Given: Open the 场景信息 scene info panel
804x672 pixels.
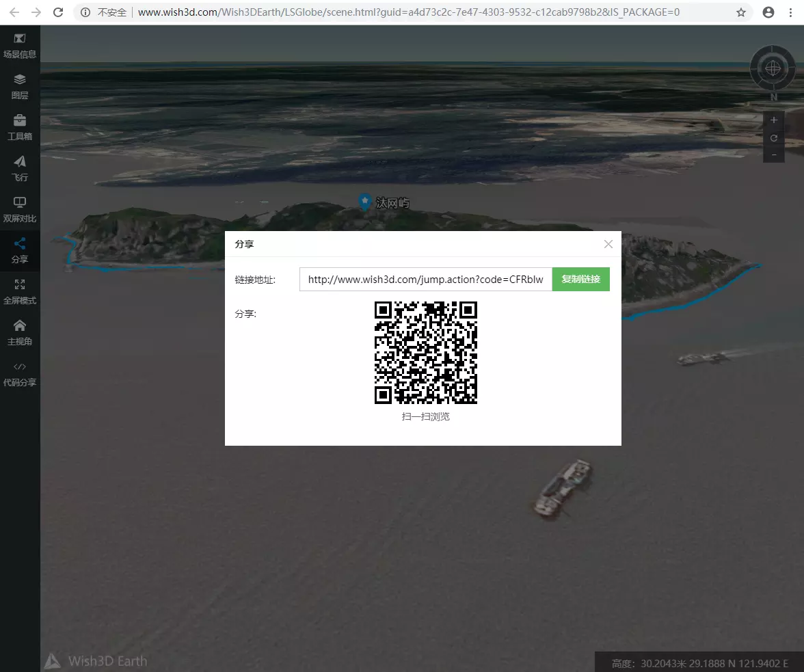Looking at the screenshot, I should point(19,46).
